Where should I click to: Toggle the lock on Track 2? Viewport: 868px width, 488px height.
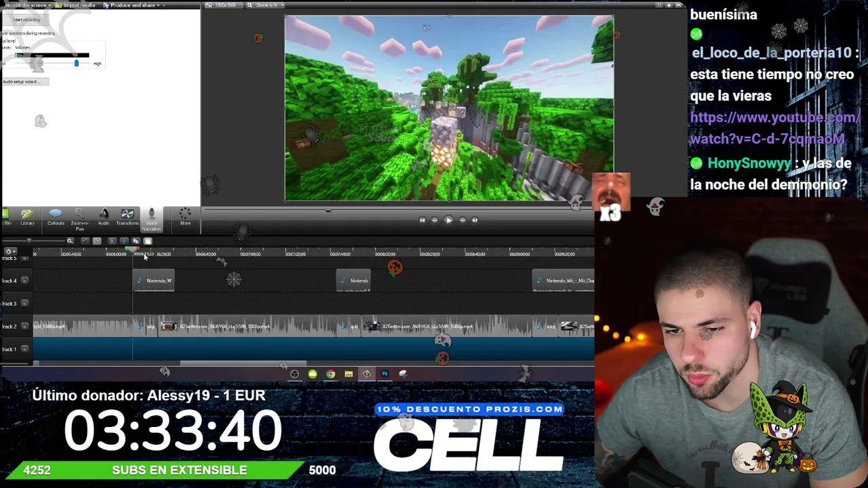coord(25,327)
